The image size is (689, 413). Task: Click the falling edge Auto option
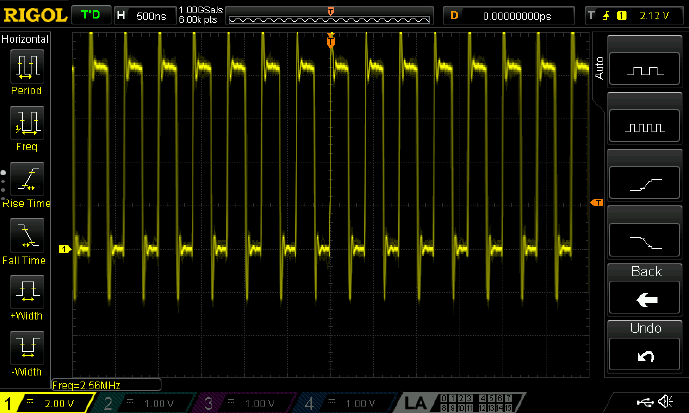click(x=645, y=239)
